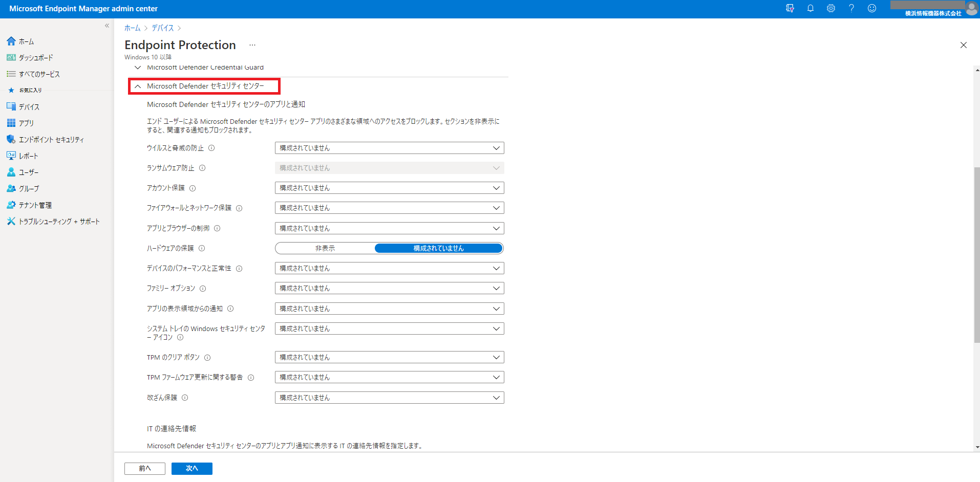Viewport: 980px width, 482px height.
Task: Click info icon next to アプリとブラウザーの制御
Action: pyautogui.click(x=217, y=228)
